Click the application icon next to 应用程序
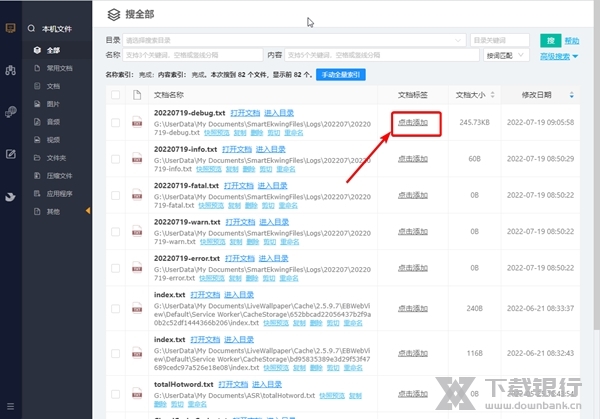 (37, 194)
